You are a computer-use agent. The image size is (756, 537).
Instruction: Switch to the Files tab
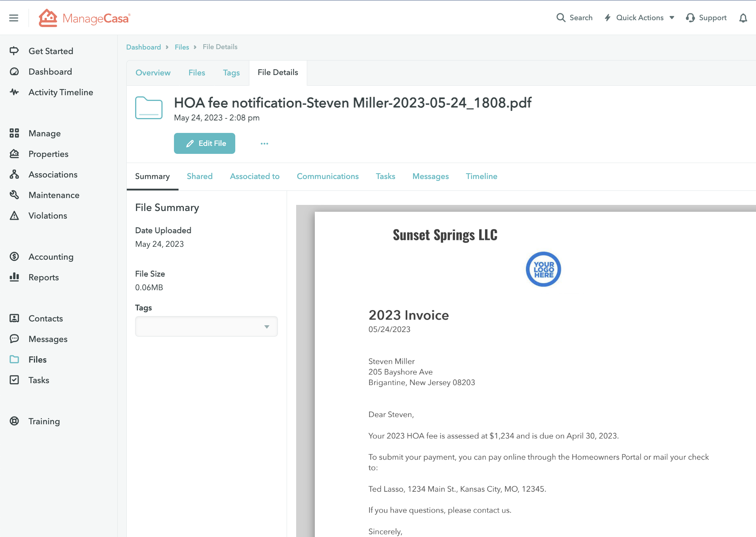[197, 73]
